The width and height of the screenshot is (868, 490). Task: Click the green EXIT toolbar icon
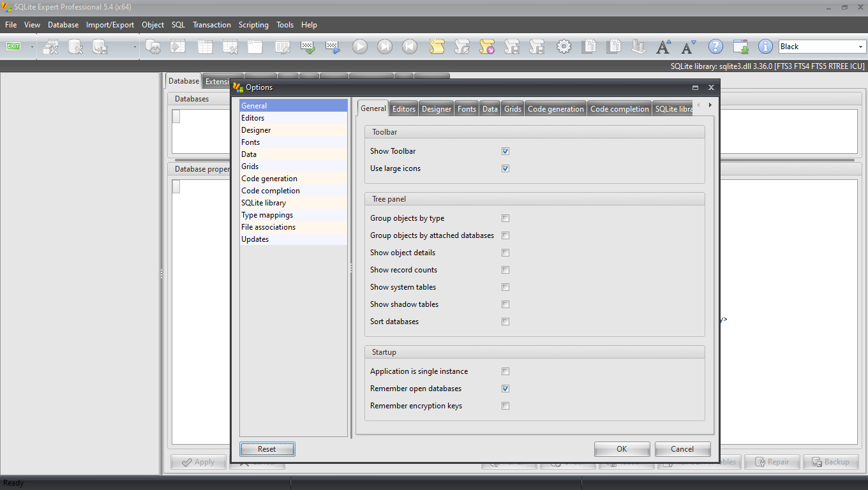(x=13, y=47)
